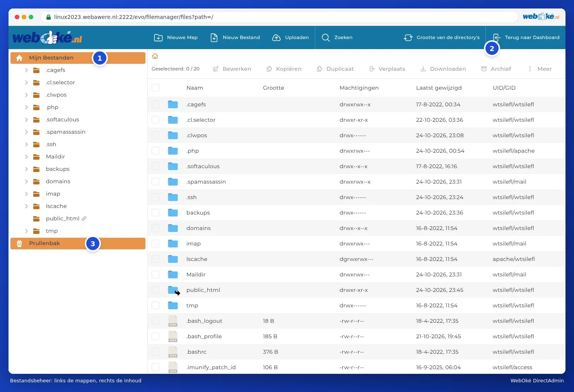The image size is (574, 392).
Task: Expand the lscache folder in sidebar tree
Action: 26,206
